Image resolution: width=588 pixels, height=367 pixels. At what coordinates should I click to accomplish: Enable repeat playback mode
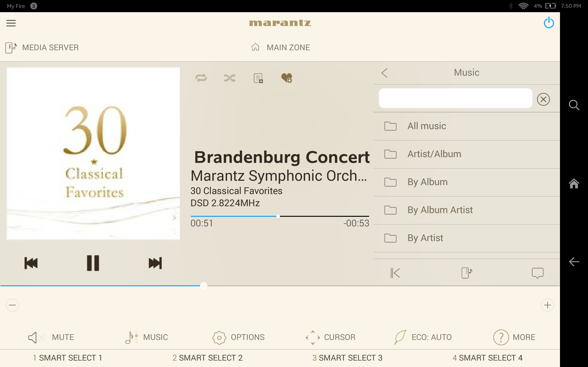(x=201, y=78)
